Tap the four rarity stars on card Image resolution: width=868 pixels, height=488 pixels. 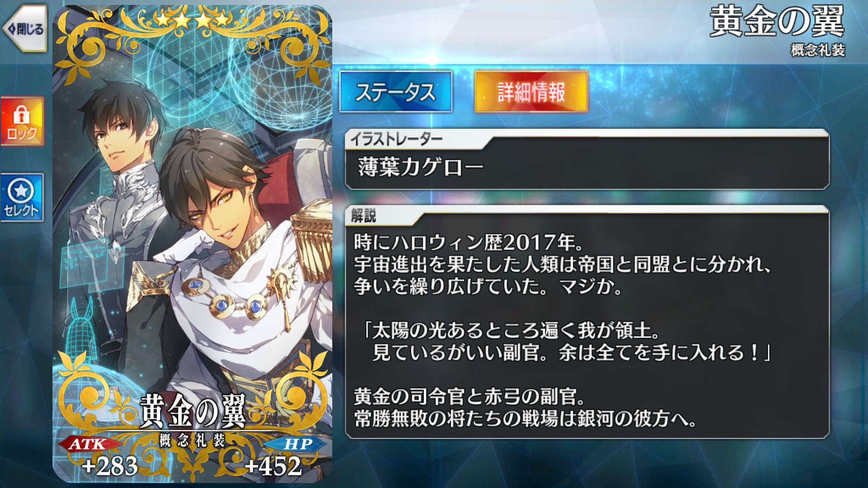(x=192, y=19)
